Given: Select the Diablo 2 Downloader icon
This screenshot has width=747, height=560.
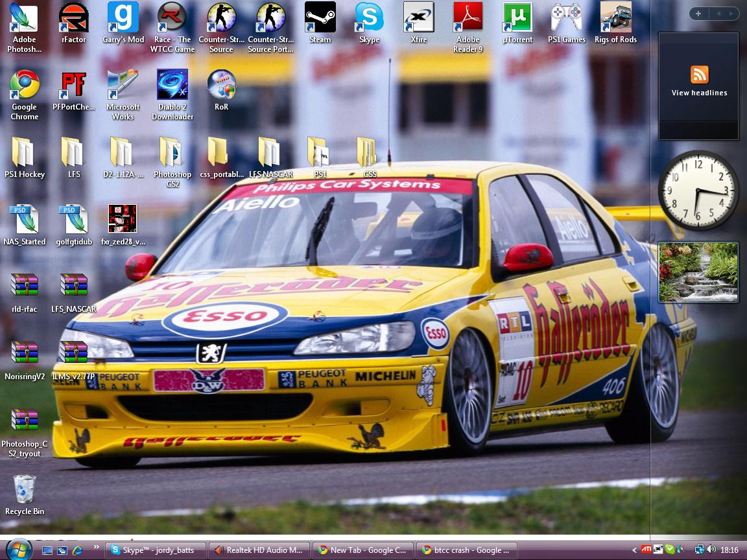Looking at the screenshot, I should [x=172, y=95].
